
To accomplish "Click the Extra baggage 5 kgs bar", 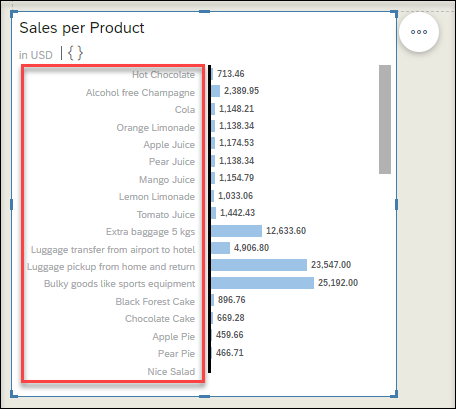I will pyautogui.click(x=236, y=231).
